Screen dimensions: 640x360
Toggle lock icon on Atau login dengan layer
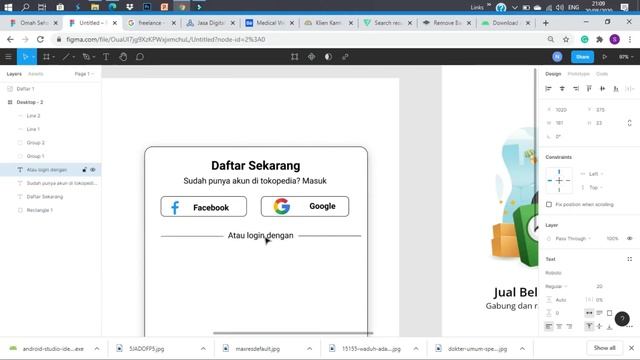click(x=84, y=169)
